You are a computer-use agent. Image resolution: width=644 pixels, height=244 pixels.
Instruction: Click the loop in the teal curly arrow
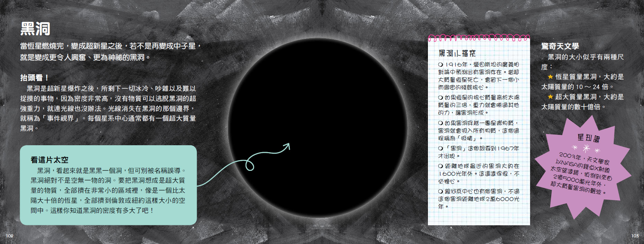point(250,165)
